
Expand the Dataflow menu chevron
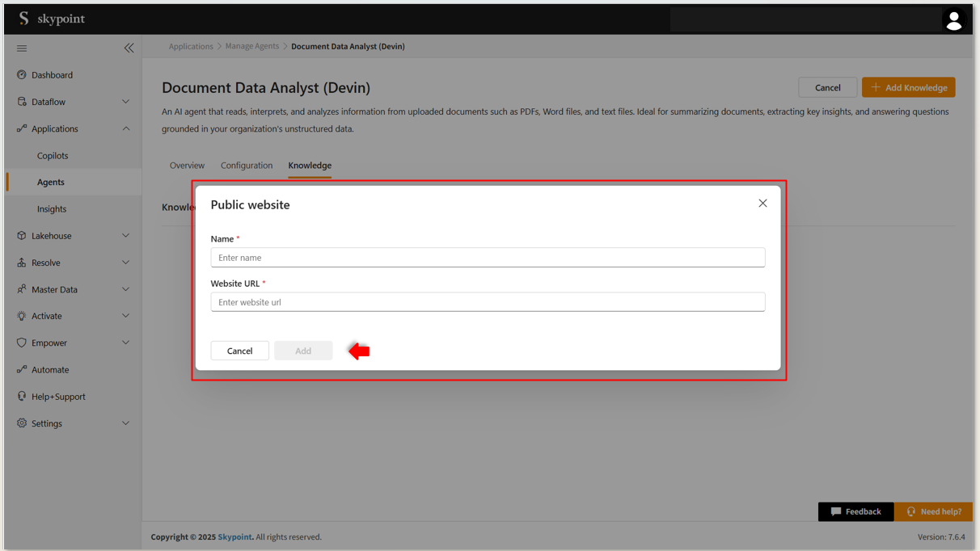tap(125, 102)
